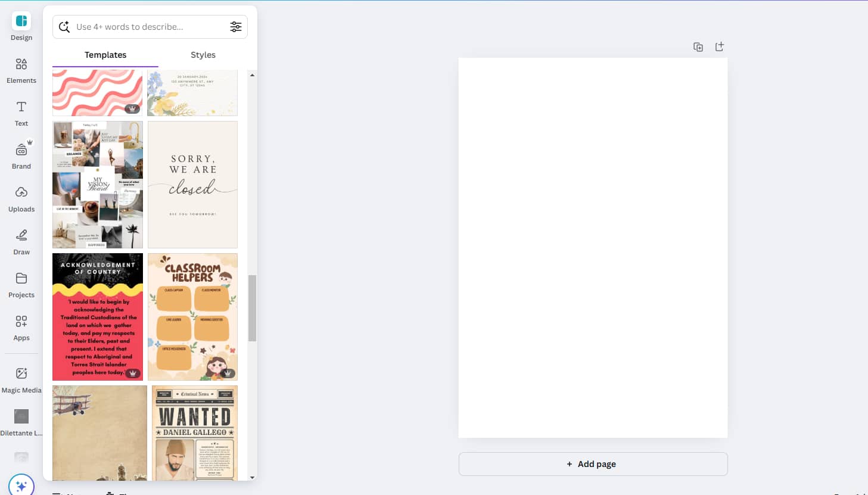868x495 pixels.
Task: Click crown badge on Classroom Helpers template
Action: click(228, 373)
